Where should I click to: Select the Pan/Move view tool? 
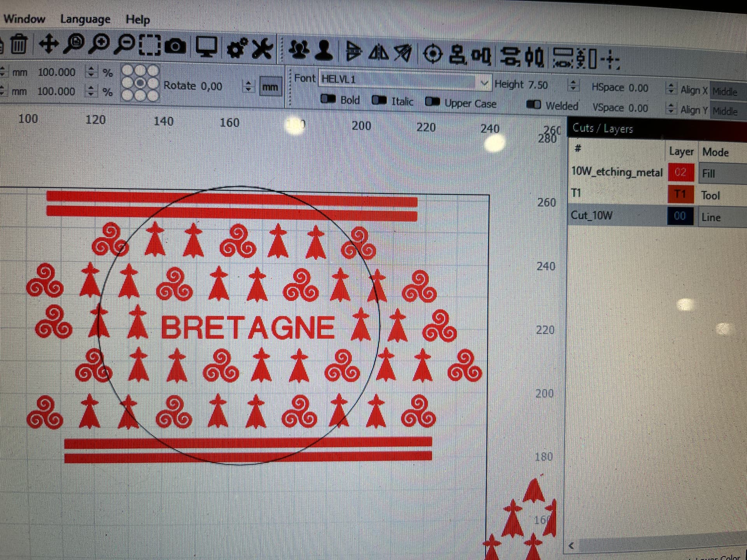click(x=49, y=44)
